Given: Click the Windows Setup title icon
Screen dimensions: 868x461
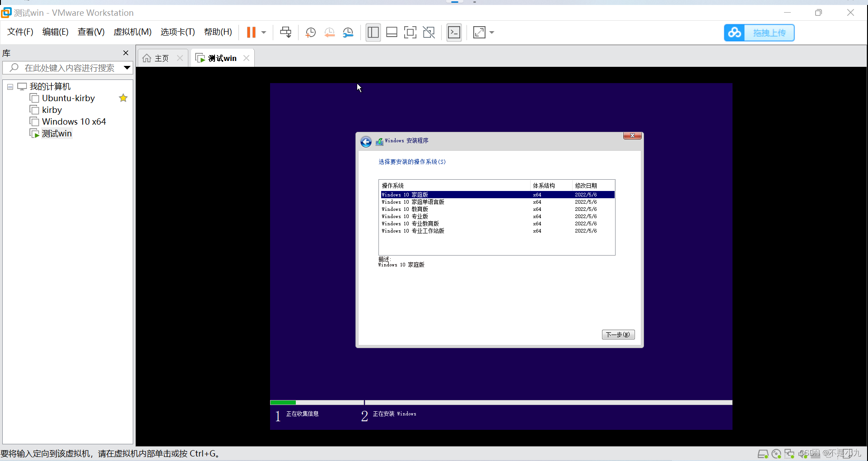Looking at the screenshot, I should (379, 141).
